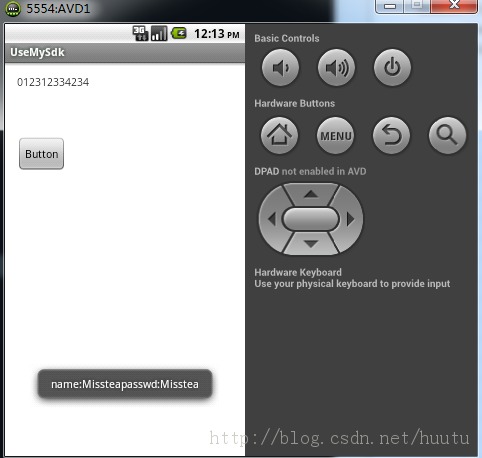The width and height of the screenshot is (482, 458).
Task: Maximize the 5554:AVD1 emulator window
Action: (417, 6)
